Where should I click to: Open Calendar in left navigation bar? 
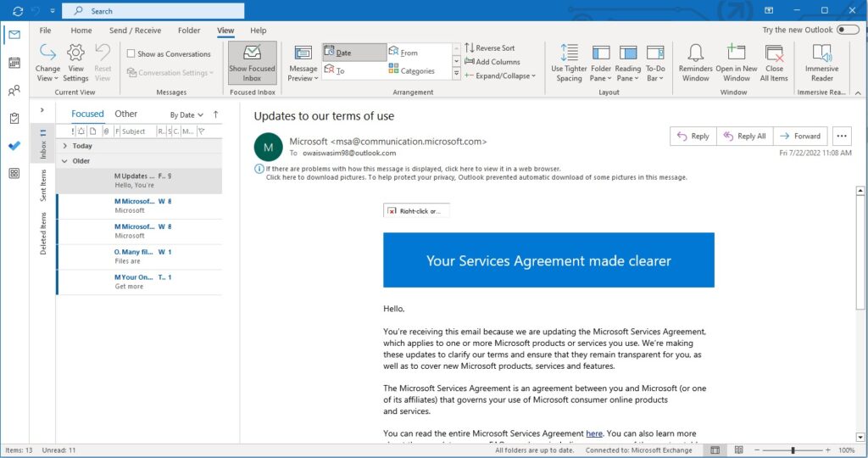coord(14,63)
